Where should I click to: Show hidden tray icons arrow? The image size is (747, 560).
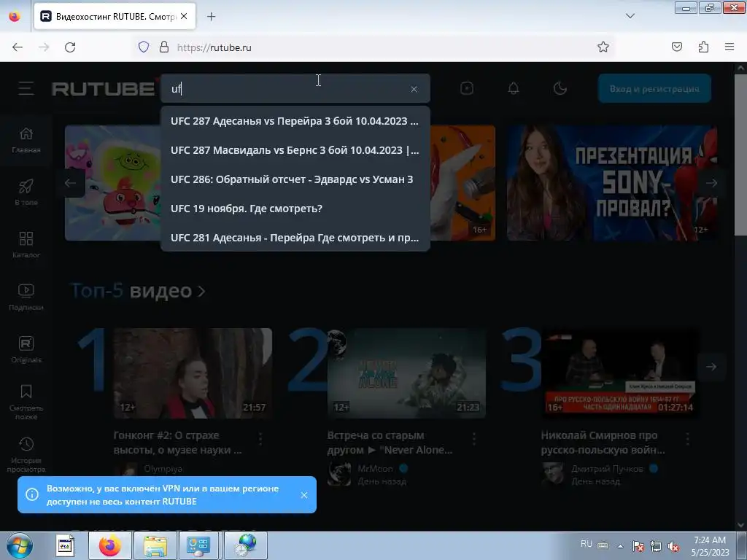click(x=620, y=545)
